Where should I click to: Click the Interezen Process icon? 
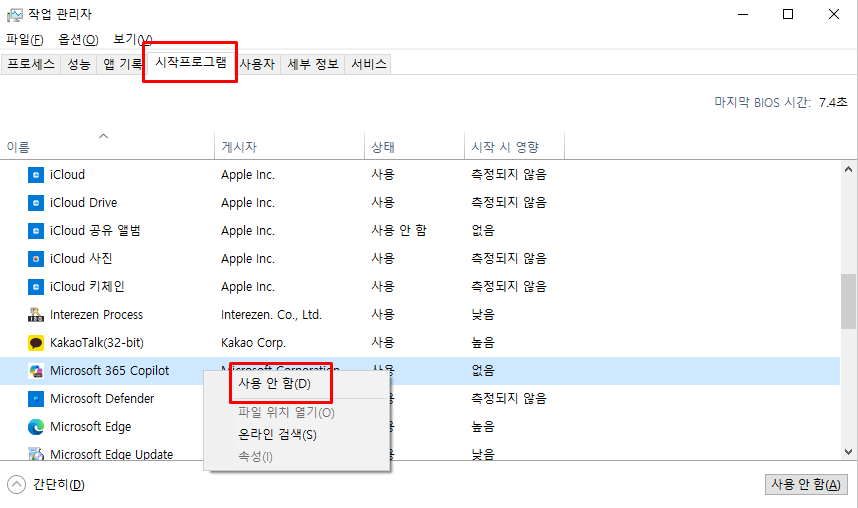coord(36,315)
